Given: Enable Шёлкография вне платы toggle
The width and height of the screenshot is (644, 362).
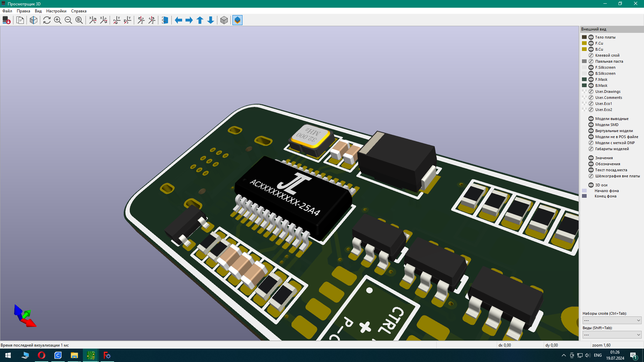Looking at the screenshot, I should pos(591,176).
